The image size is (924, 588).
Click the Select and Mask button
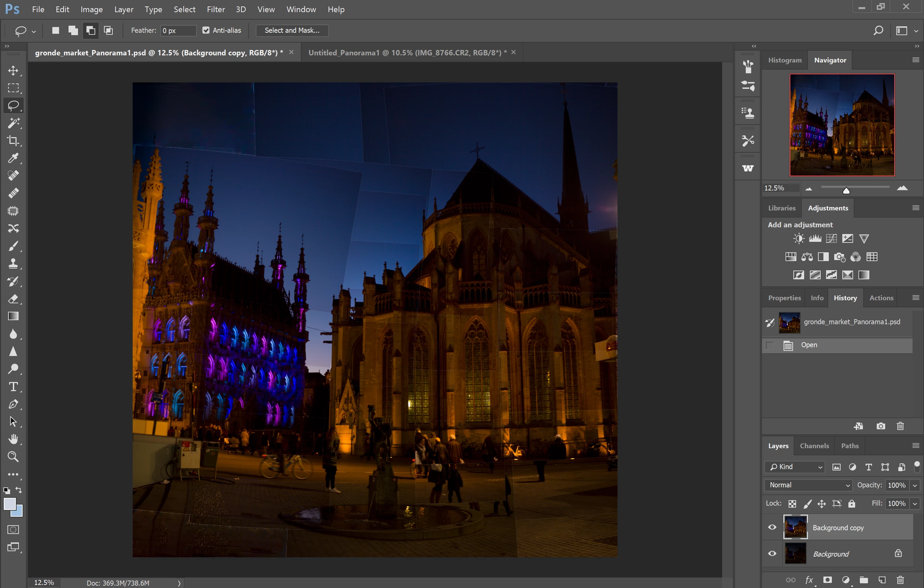click(292, 30)
